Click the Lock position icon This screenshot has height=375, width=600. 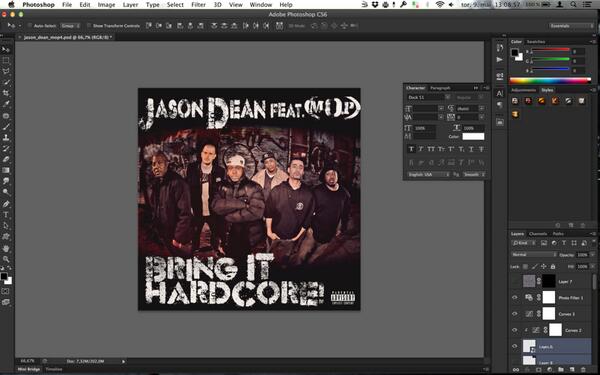click(x=543, y=266)
